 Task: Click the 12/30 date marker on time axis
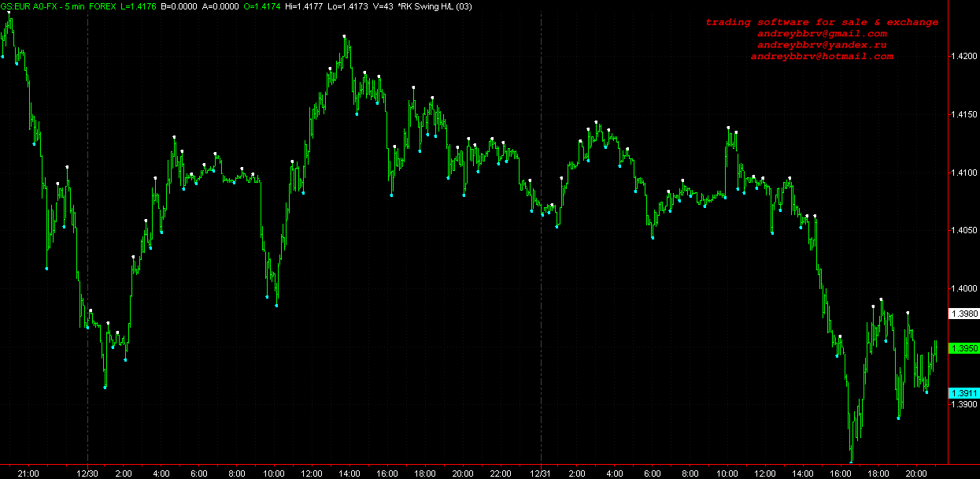(87, 473)
